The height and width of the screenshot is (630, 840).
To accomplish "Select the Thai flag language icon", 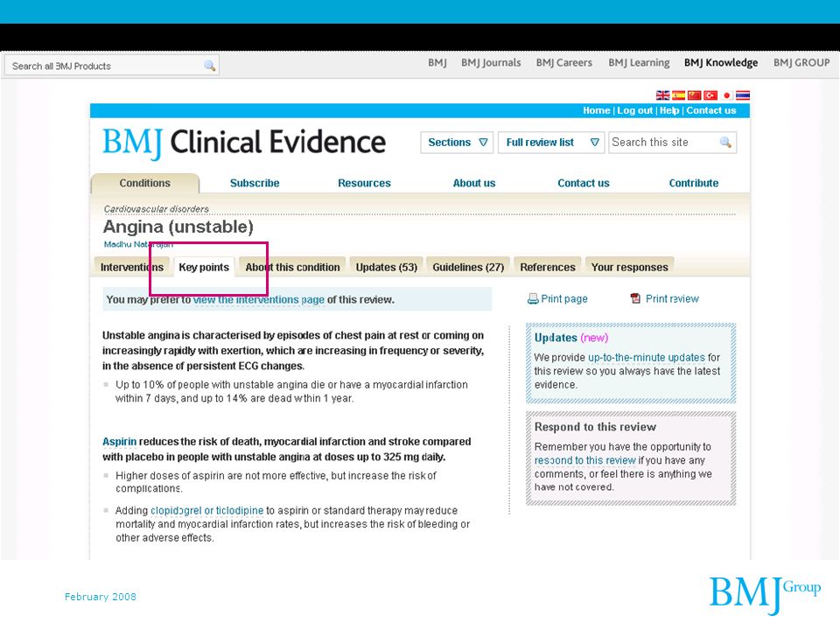I will [743, 95].
